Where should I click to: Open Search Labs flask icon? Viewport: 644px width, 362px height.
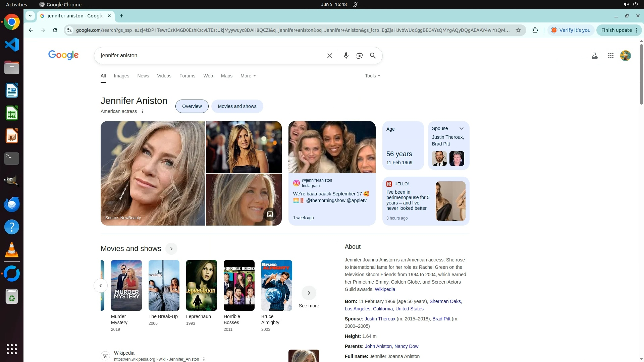(x=594, y=56)
